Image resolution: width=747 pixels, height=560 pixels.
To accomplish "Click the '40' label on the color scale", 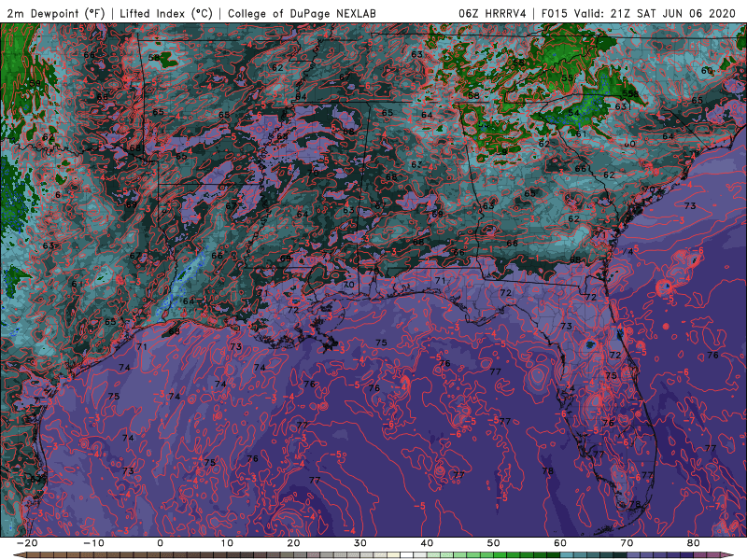I will coord(427,543).
